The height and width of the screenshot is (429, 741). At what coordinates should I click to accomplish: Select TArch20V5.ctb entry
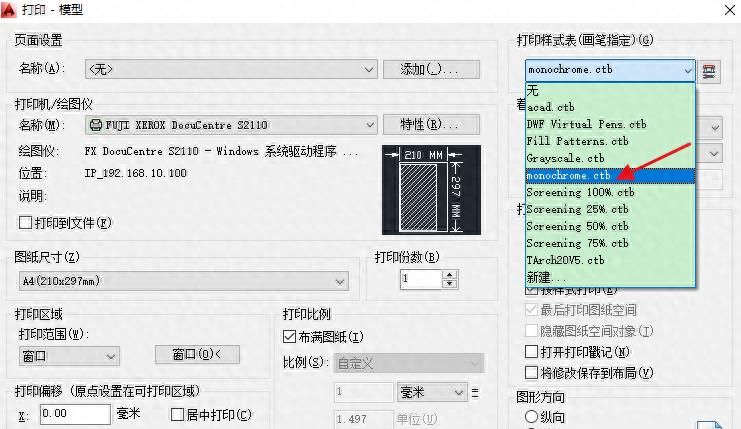pos(610,260)
